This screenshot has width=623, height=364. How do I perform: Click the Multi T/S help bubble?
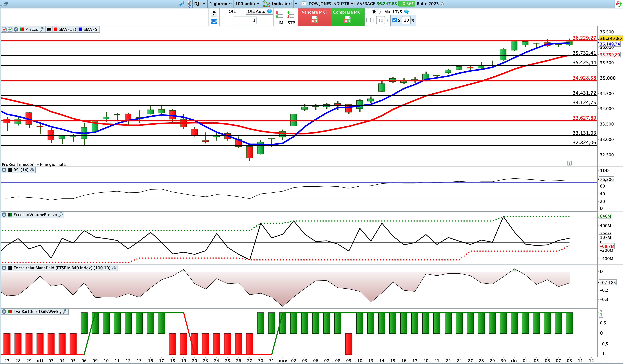[x=406, y=11]
